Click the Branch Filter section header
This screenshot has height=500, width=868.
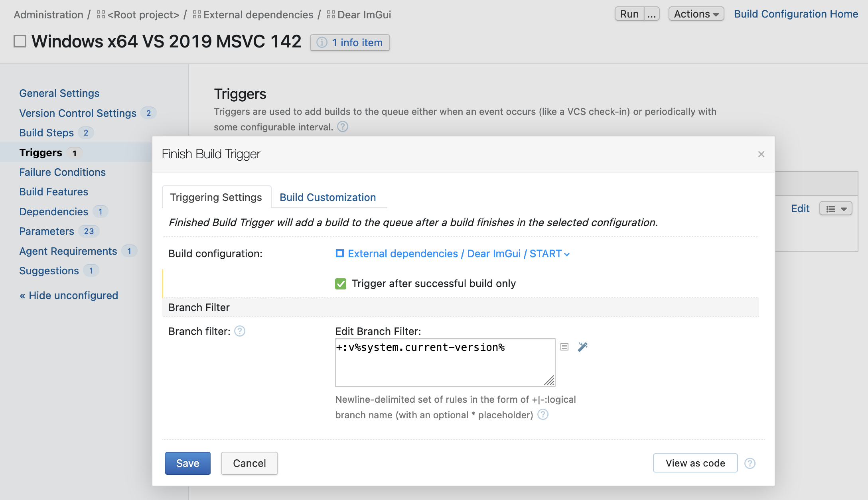tap(460, 307)
